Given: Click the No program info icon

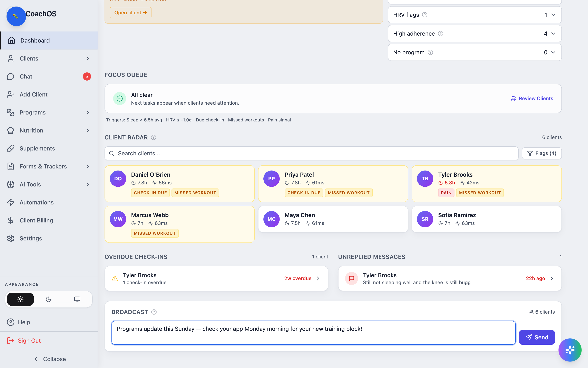Looking at the screenshot, I should point(430,52).
